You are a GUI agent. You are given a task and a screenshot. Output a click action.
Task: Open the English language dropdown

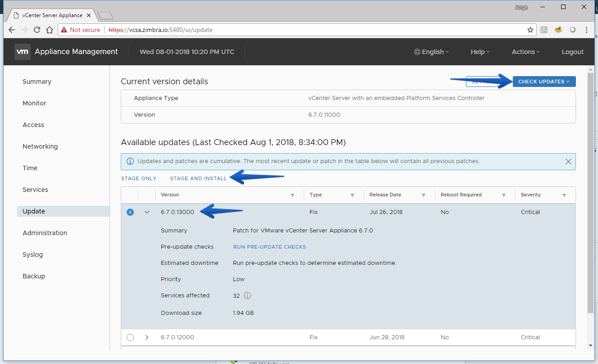pyautogui.click(x=431, y=52)
